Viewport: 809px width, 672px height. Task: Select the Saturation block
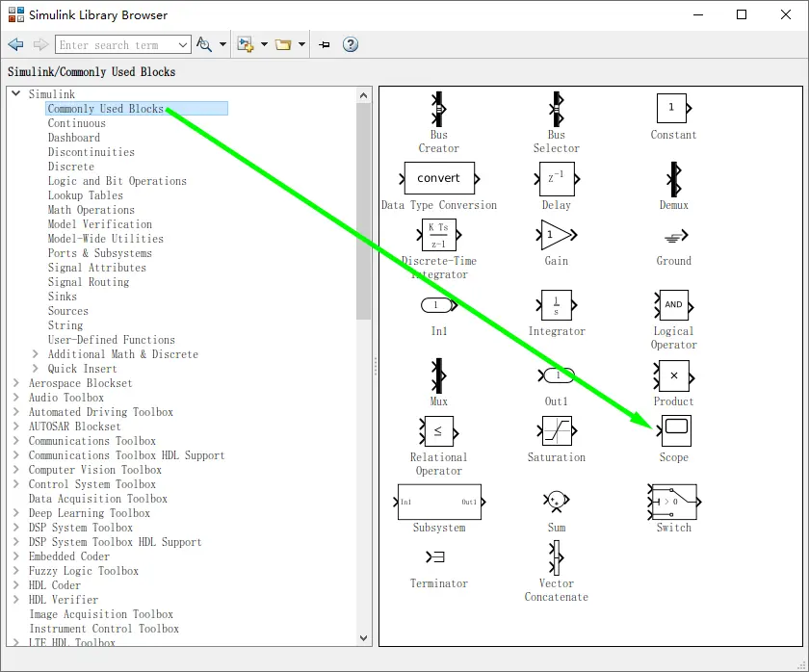pyautogui.click(x=557, y=431)
